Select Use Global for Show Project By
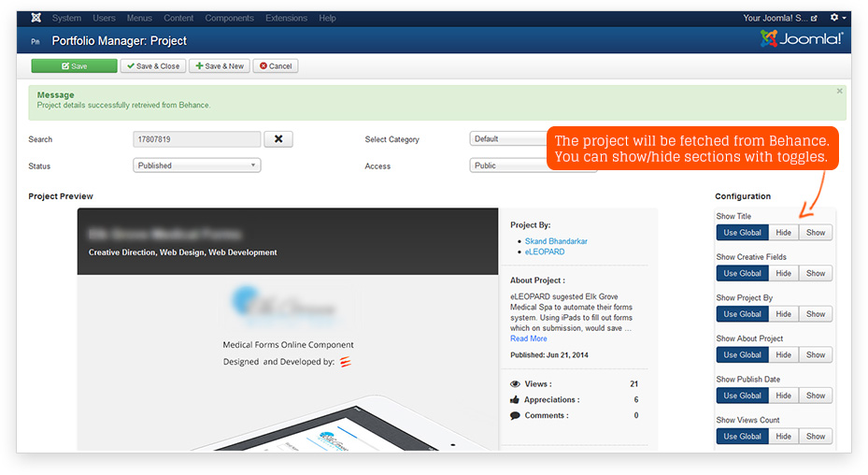868x475 pixels. pyautogui.click(x=742, y=314)
